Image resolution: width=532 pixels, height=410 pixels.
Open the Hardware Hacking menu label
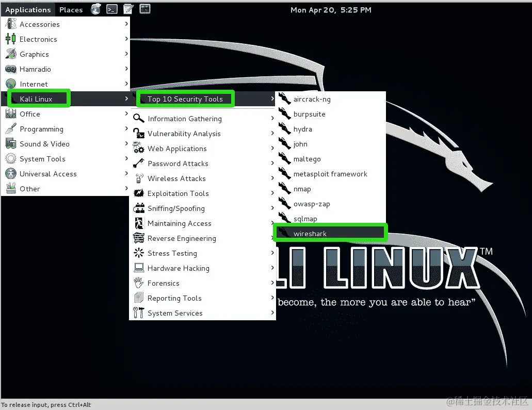coord(178,268)
